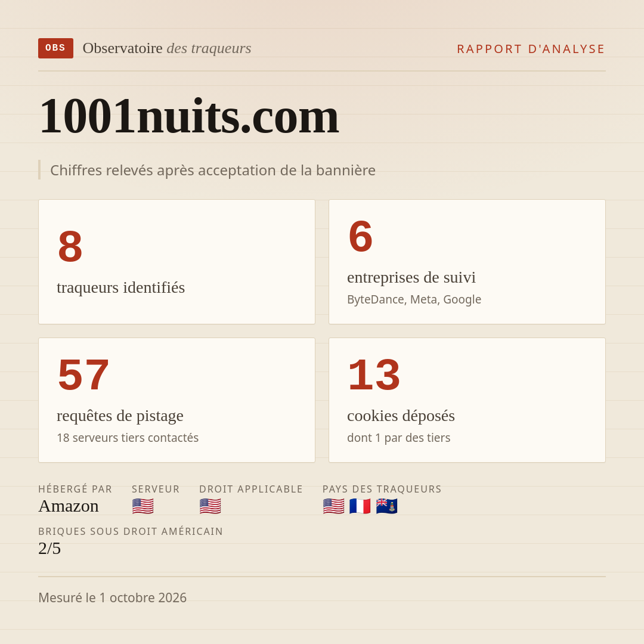644x644 pixels.
Task: Click '18 serveurs tiers contactés' text
Action: click(128, 438)
